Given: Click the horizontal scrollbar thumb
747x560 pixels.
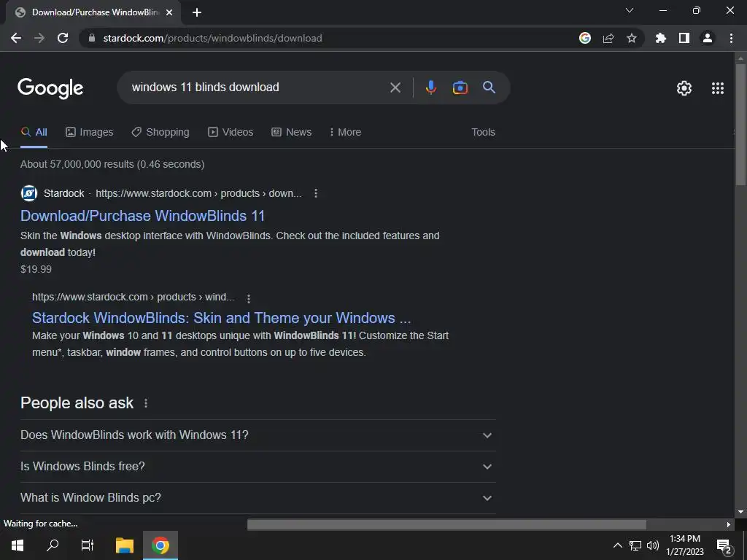Looking at the screenshot, I should [x=447, y=525].
